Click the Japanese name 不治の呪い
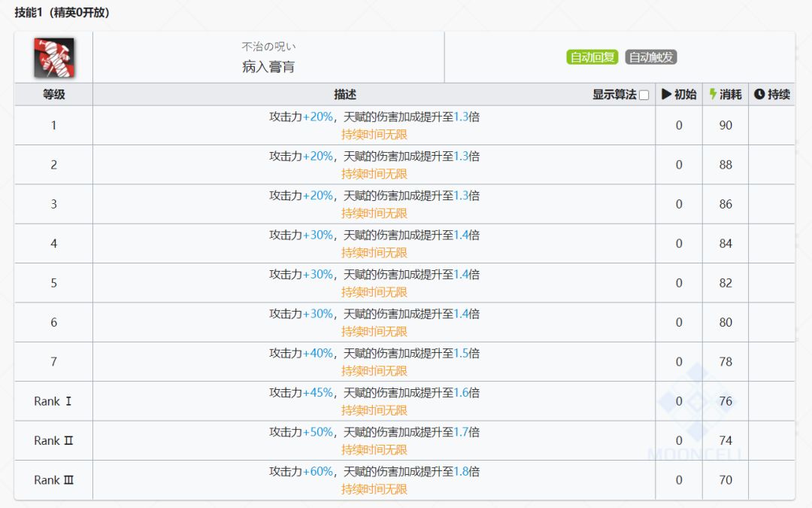The height and width of the screenshot is (508, 812). 268,47
